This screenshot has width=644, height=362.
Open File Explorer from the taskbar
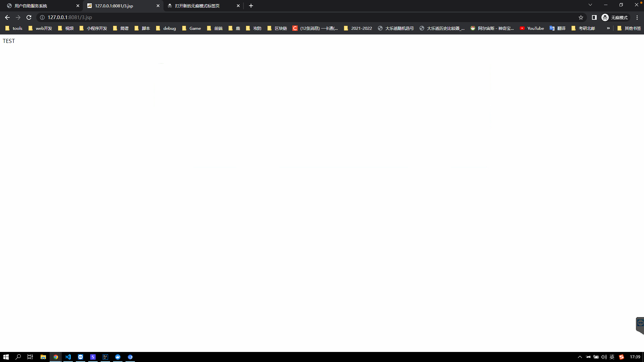43,357
